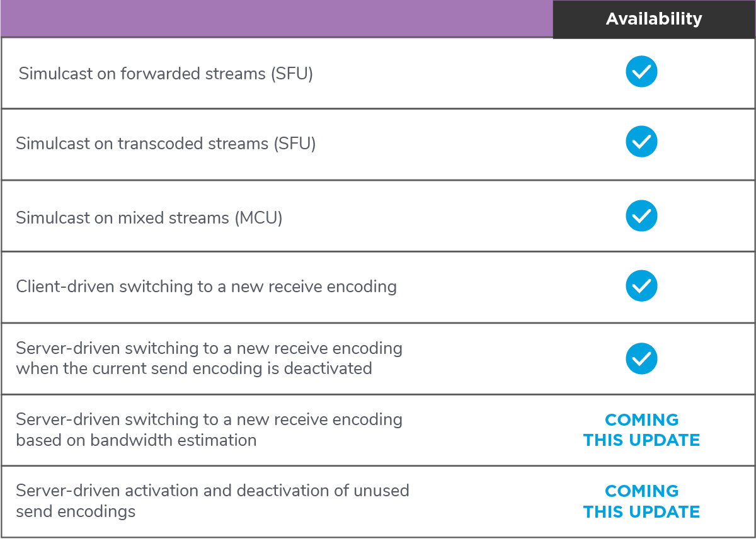Click checkmark for Simulcast on transcoded streams
This screenshot has height=546, width=756.
pyautogui.click(x=641, y=142)
